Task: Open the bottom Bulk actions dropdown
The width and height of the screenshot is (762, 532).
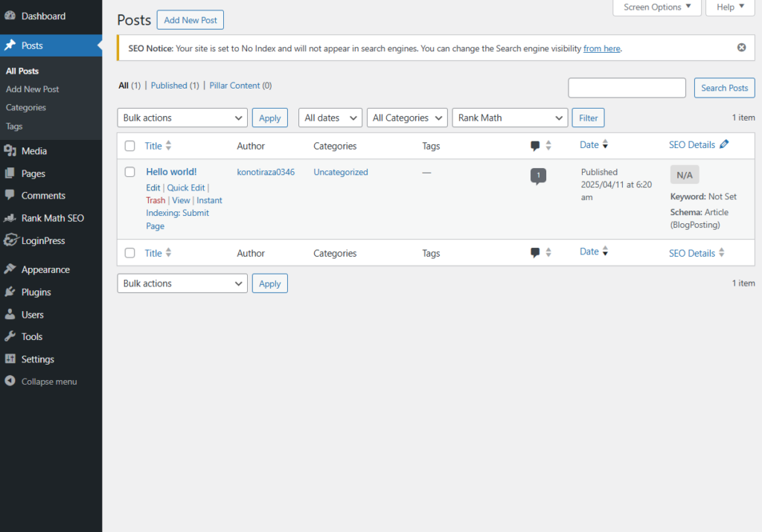Action: [182, 283]
